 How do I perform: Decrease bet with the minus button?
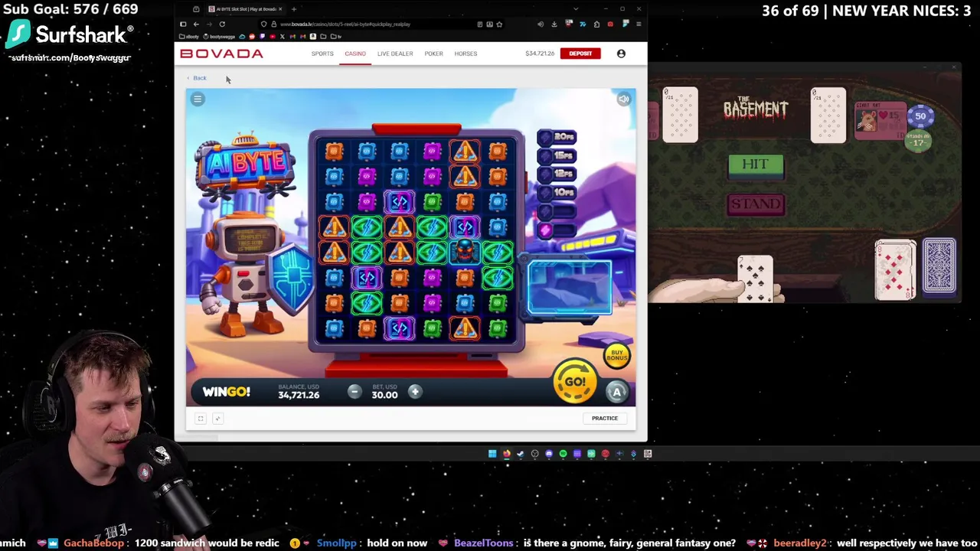pos(354,392)
